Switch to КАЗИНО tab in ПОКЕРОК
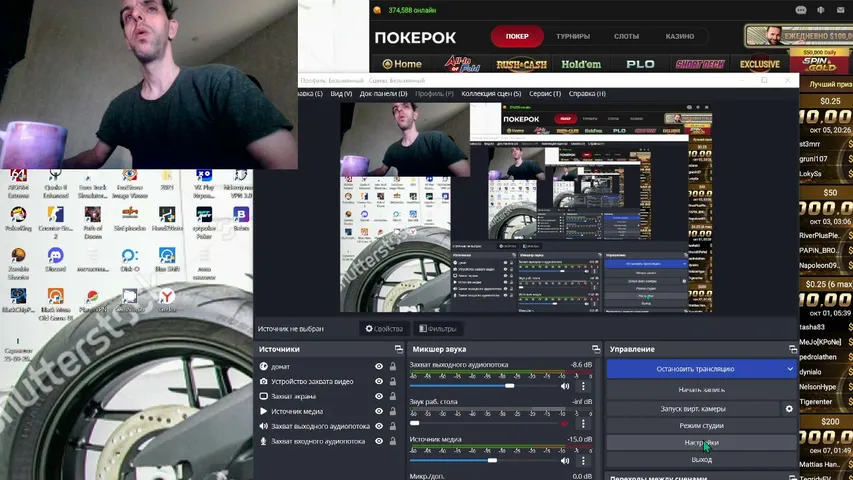The width and height of the screenshot is (853, 480). point(679,36)
